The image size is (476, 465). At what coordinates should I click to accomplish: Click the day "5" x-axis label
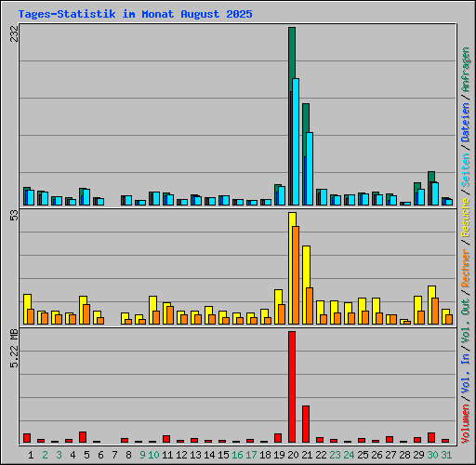(x=86, y=455)
